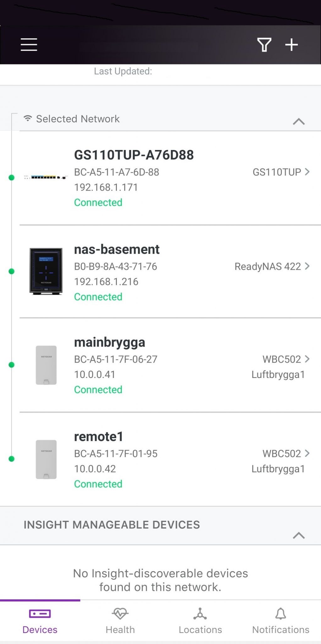Click the Locations network icon
This screenshot has height=644, width=321.
(x=200, y=613)
